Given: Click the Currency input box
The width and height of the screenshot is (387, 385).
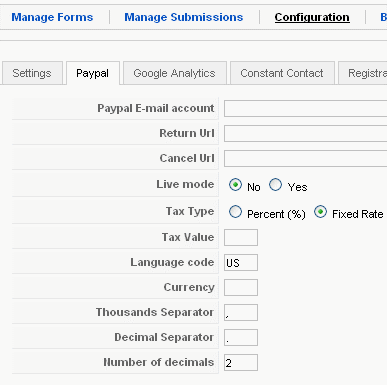Looking at the screenshot, I should tap(241, 287).
